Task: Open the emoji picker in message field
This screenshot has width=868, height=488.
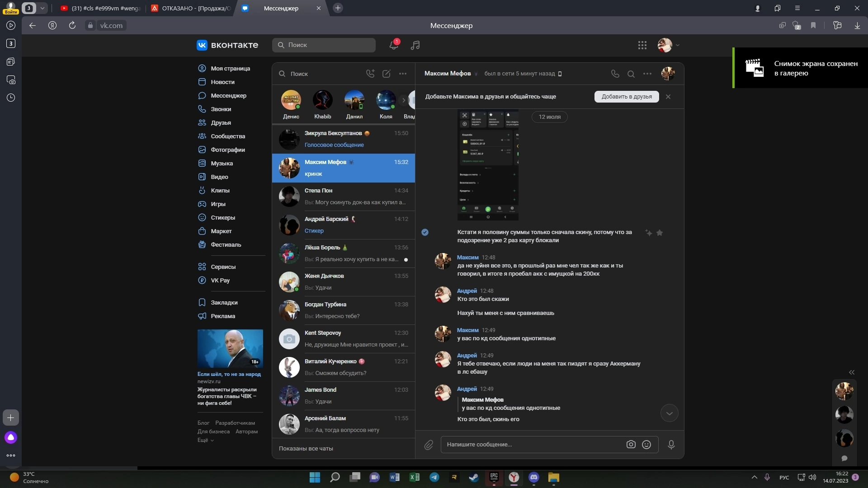Action: [x=646, y=445]
